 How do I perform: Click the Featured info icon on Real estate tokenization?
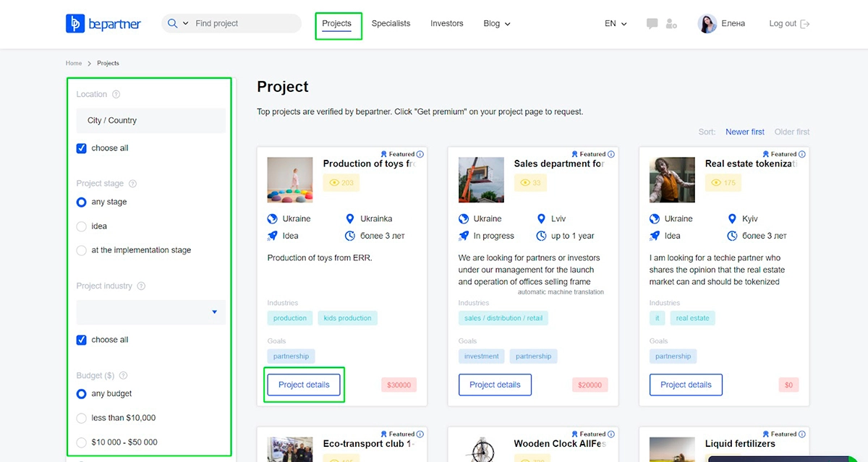point(802,154)
